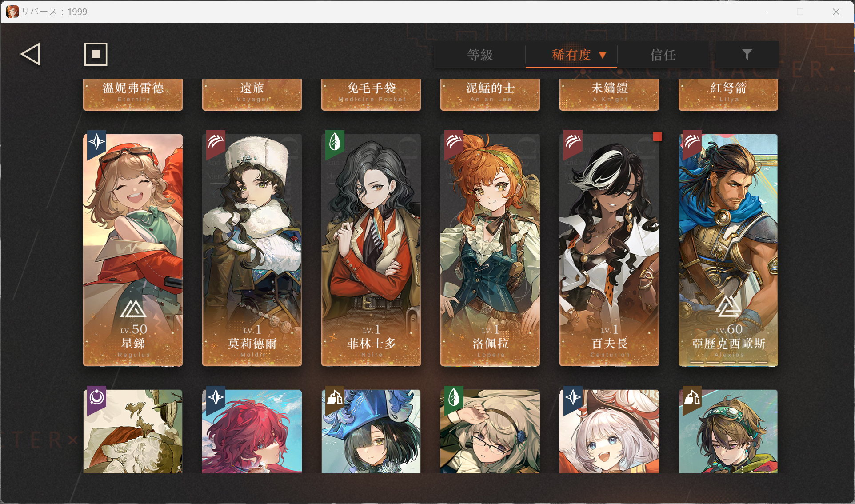Sort characters by 等級 tab
The width and height of the screenshot is (855, 504).
click(480, 55)
